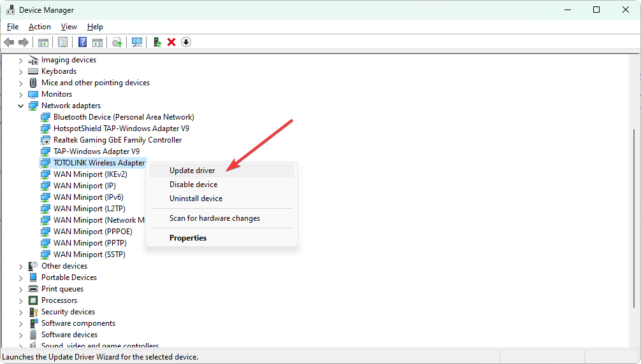Expand the Software devices category
The height and width of the screenshot is (364, 641).
[20, 335]
